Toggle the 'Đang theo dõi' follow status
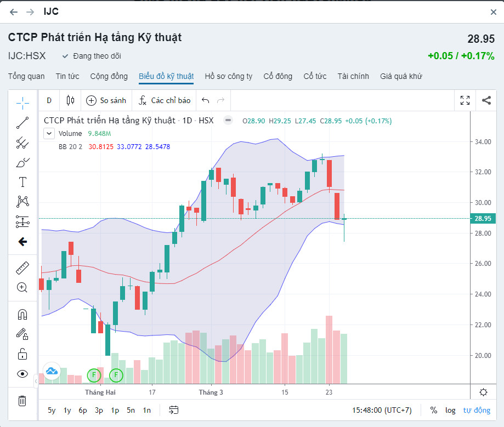Image resolution: width=504 pixels, height=427 pixels. (x=92, y=56)
